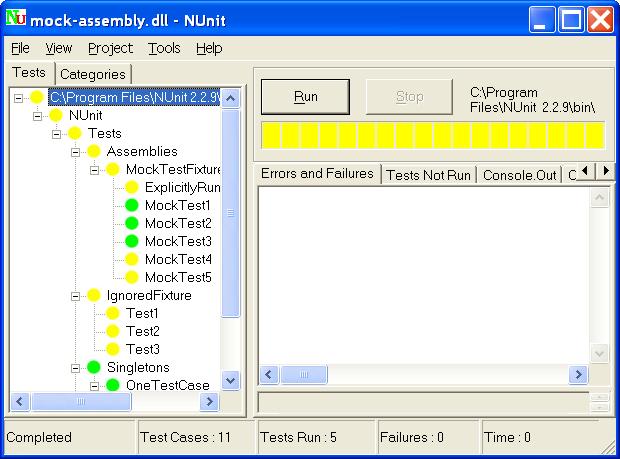The image size is (620, 459).
Task: Click errors panel horizontal scroll right arrow
Action: pyautogui.click(x=578, y=374)
